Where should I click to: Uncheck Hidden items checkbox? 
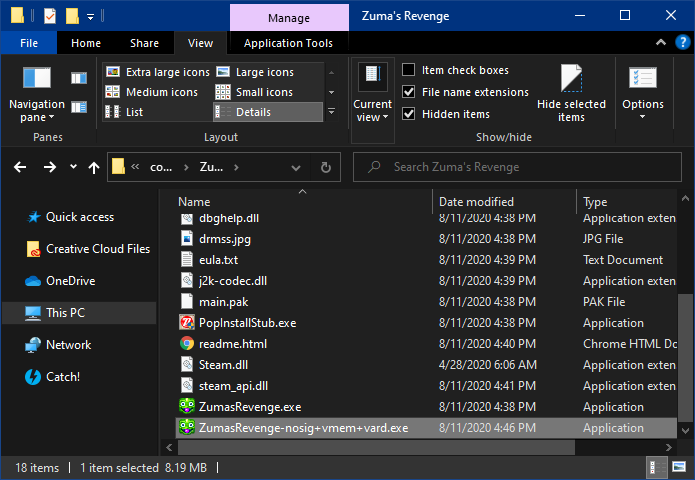coord(408,114)
